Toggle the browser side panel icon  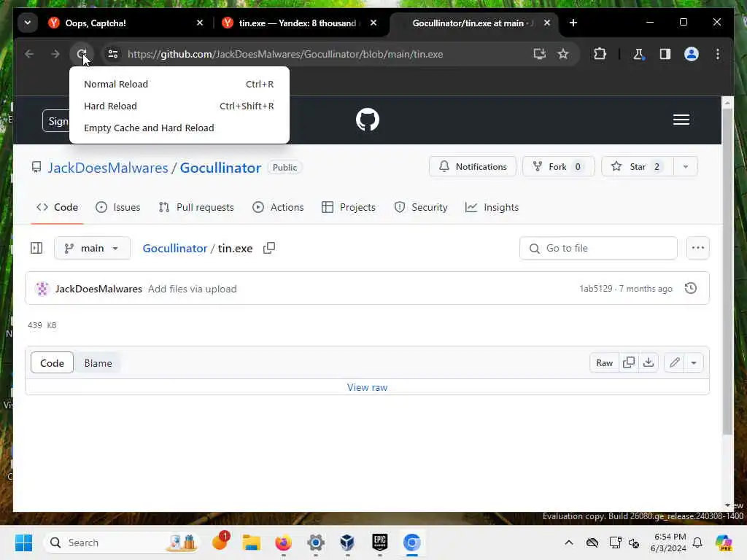665,54
